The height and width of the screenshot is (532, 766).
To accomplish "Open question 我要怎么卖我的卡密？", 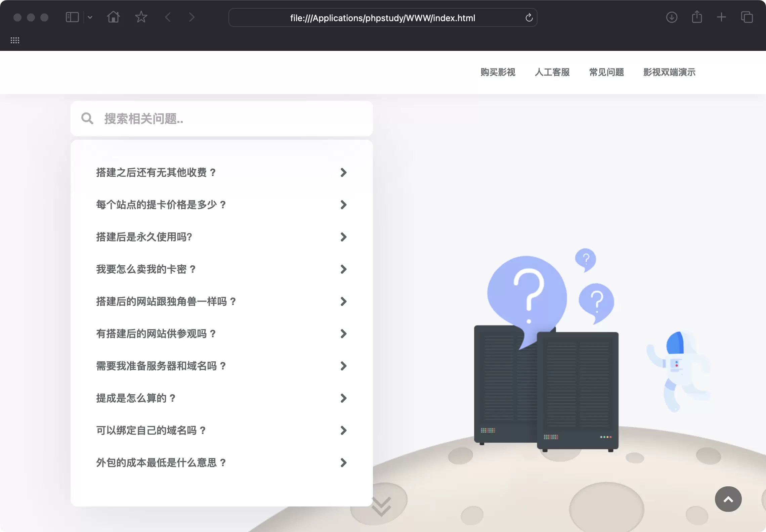I will tap(146, 269).
